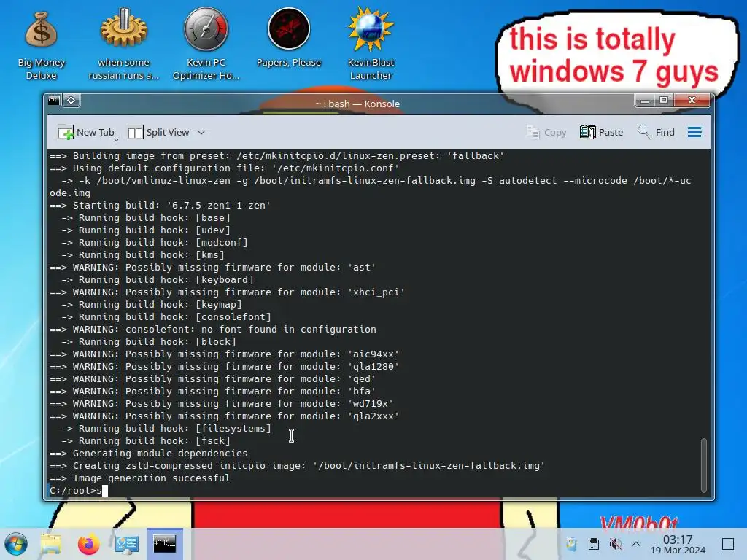747x560 pixels.
Task: Launch Firefox from the taskbar
Action: (88, 544)
